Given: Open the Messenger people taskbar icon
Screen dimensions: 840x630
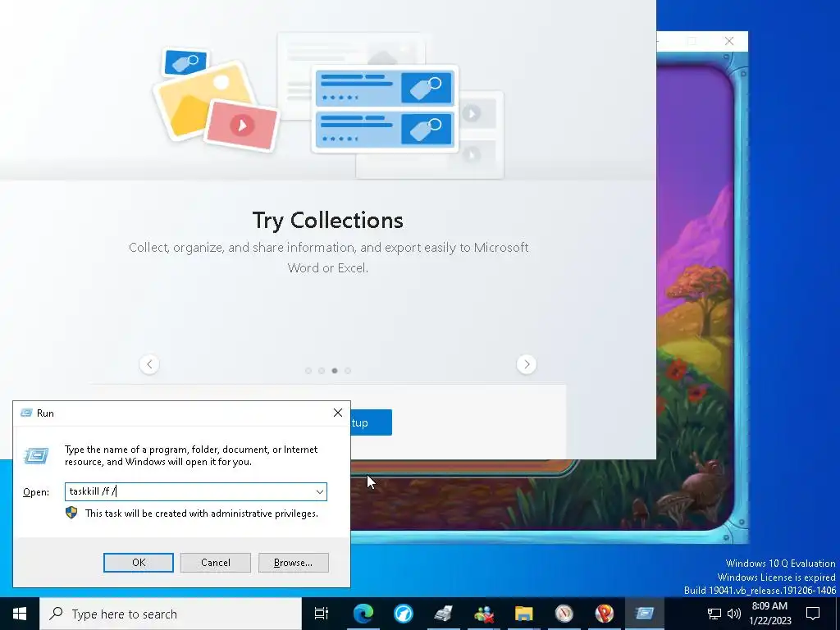Looking at the screenshot, I should (484, 614).
